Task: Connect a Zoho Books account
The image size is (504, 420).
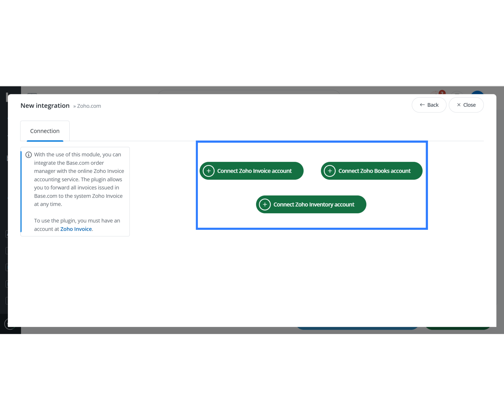Action: coord(371,171)
